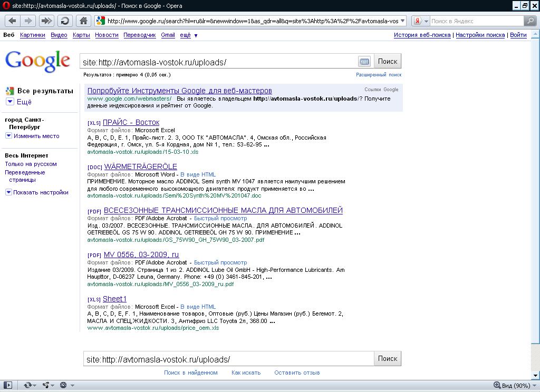
Task: Open the Sheet1 result
Action: pyautogui.click(x=114, y=299)
